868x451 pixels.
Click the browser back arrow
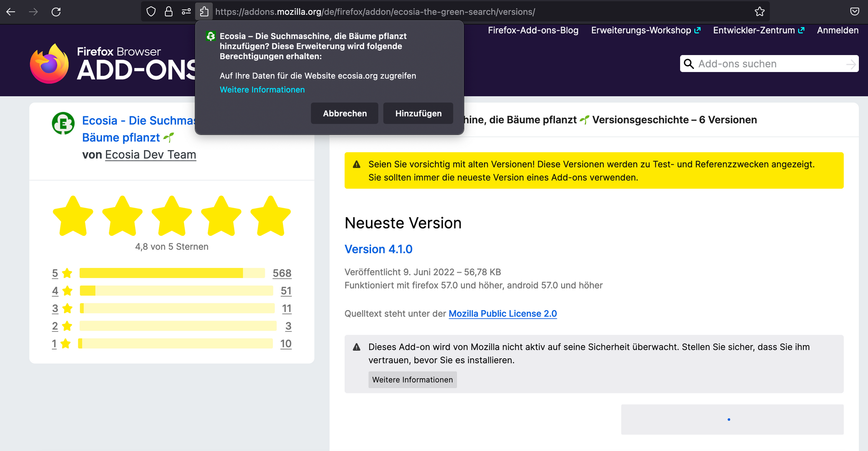[11, 12]
